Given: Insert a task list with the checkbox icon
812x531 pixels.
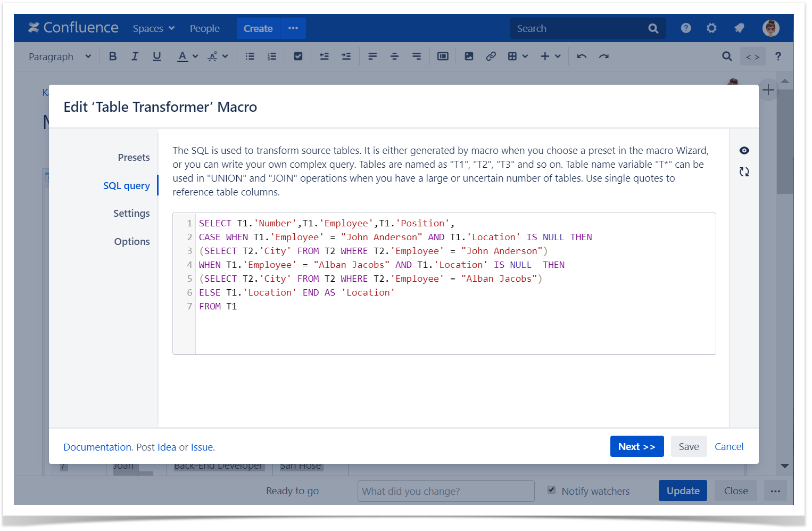Looking at the screenshot, I should (298, 56).
